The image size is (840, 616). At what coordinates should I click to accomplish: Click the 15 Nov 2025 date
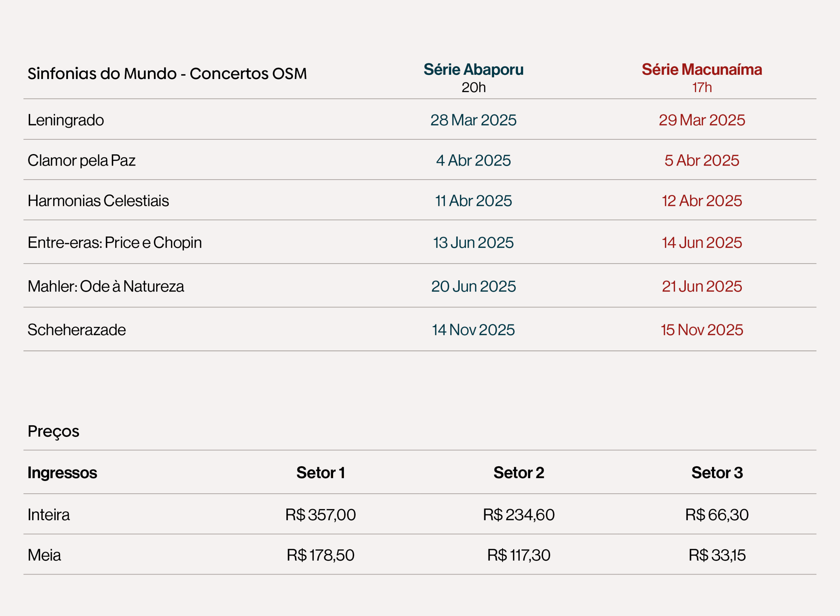point(702,329)
